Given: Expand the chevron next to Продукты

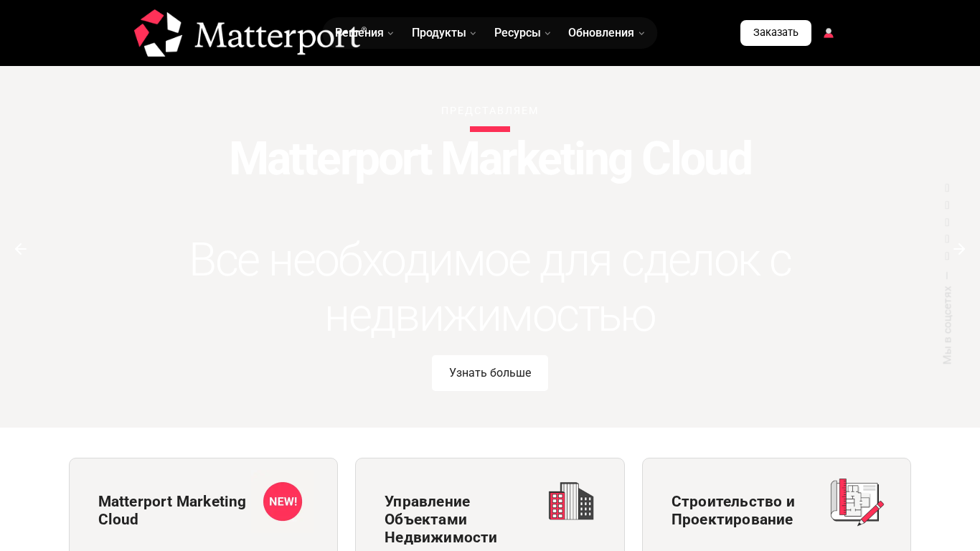Looking at the screenshot, I should pyautogui.click(x=473, y=34).
